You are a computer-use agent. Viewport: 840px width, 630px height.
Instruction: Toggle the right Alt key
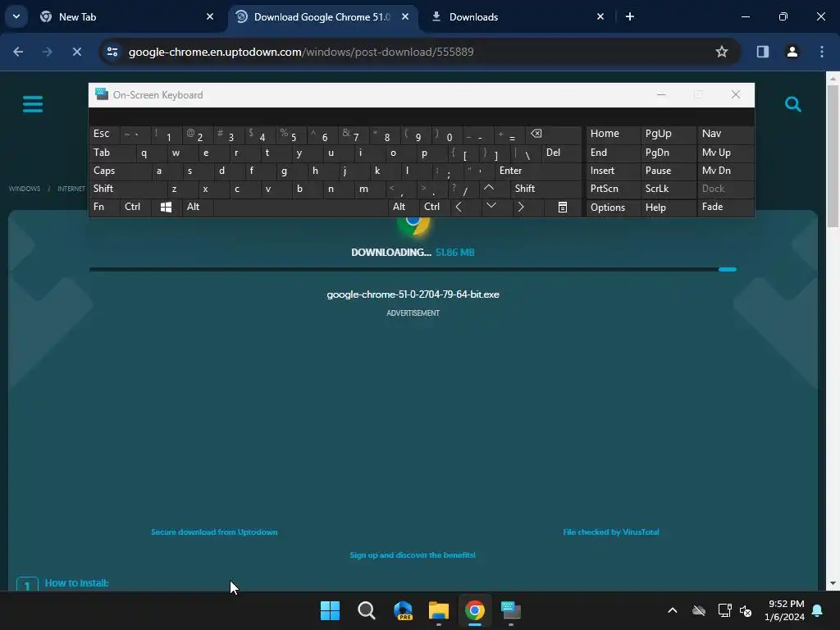tap(404, 207)
